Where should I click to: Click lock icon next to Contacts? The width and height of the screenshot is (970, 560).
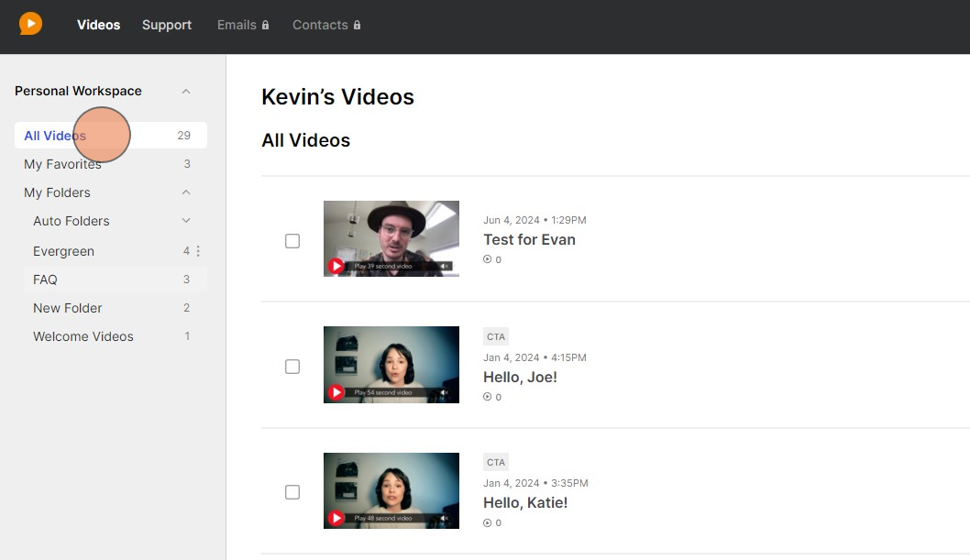point(357,26)
